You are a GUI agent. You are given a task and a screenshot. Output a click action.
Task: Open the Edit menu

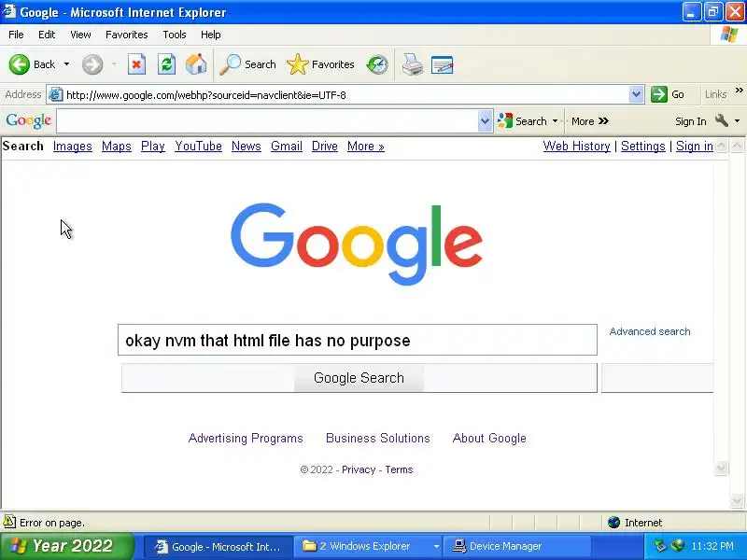(47, 35)
